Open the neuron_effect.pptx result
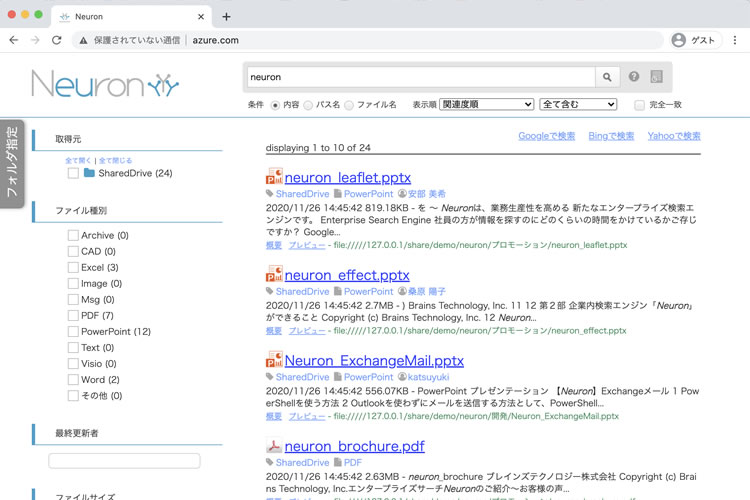Viewport: 750px width, 500px height. (347, 275)
